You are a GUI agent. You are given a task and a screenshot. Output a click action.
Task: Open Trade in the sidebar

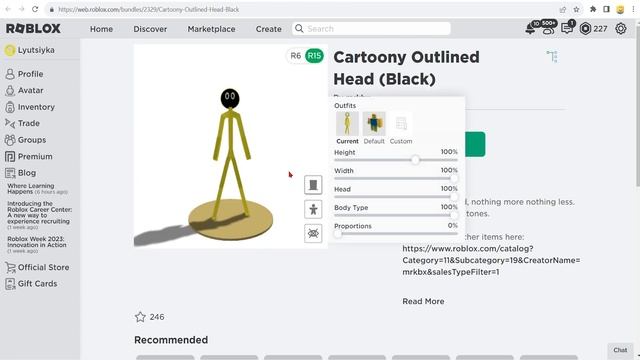tap(22, 123)
